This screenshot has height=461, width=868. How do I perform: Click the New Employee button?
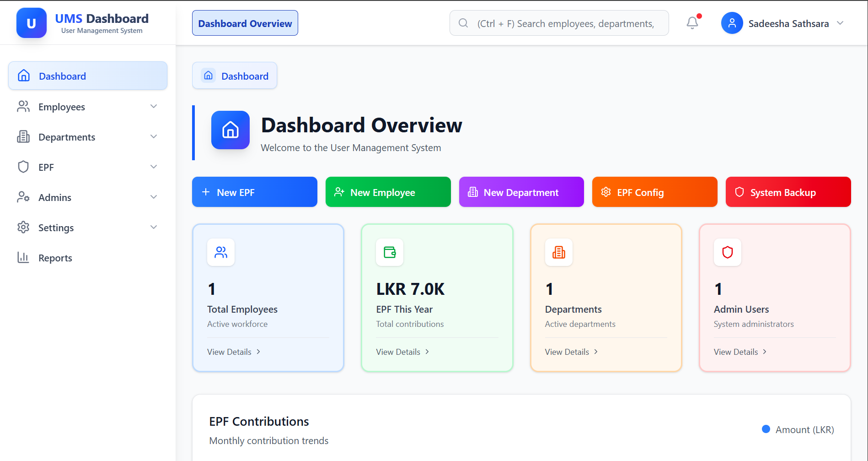click(x=388, y=192)
